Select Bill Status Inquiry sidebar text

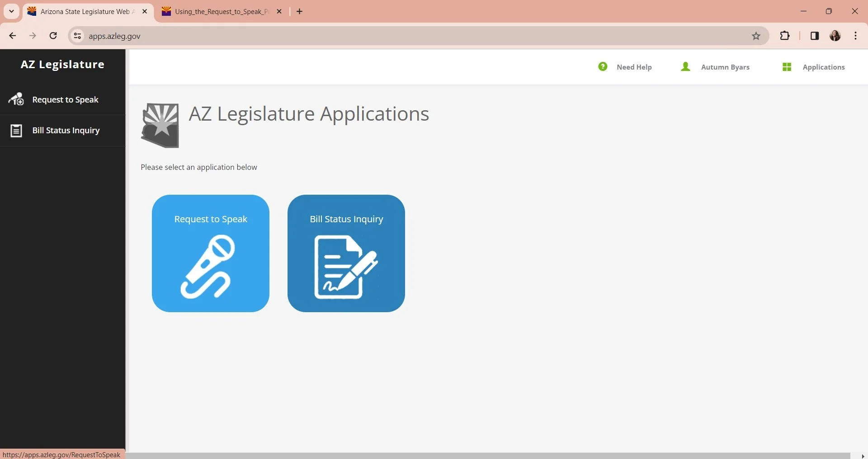(x=66, y=131)
